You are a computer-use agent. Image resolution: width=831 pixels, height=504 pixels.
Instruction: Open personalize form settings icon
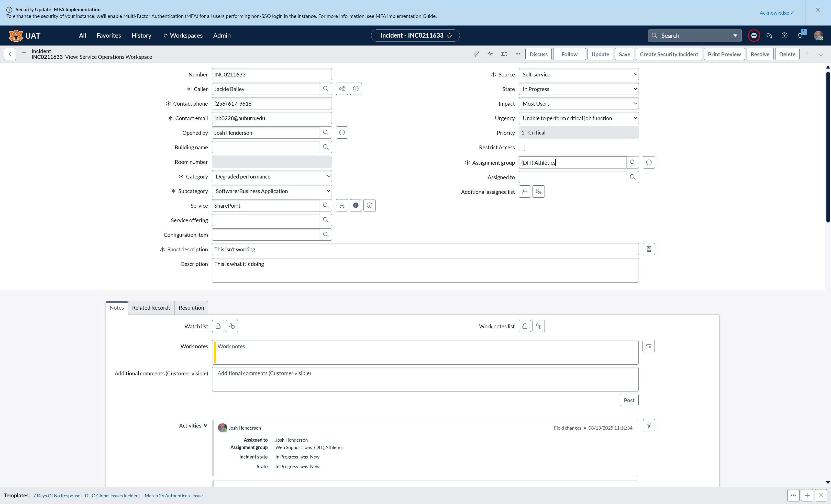point(504,54)
